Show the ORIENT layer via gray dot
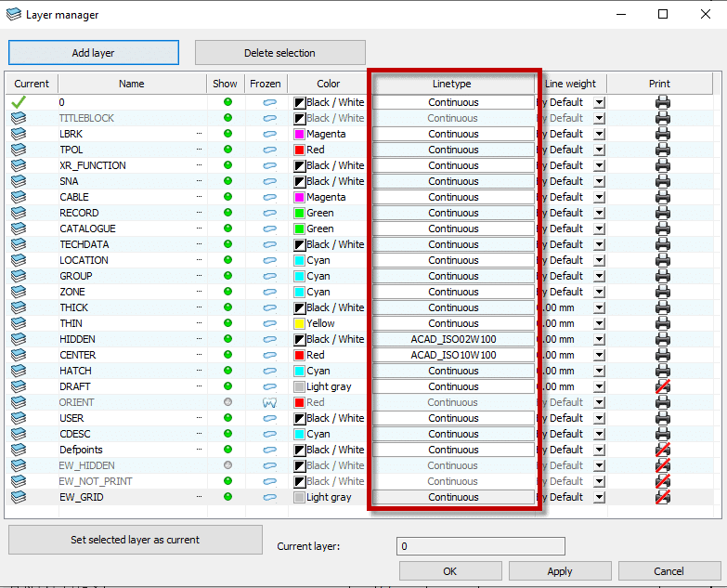The width and height of the screenshot is (727, 588). [x=227, y=402]
